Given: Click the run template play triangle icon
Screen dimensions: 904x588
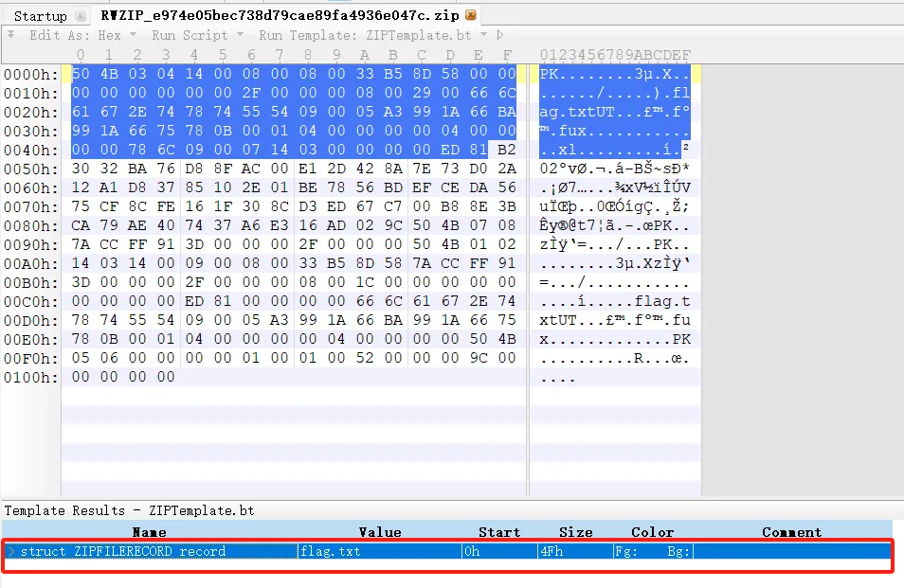Looking at the screenshot, I should point(499,35).
